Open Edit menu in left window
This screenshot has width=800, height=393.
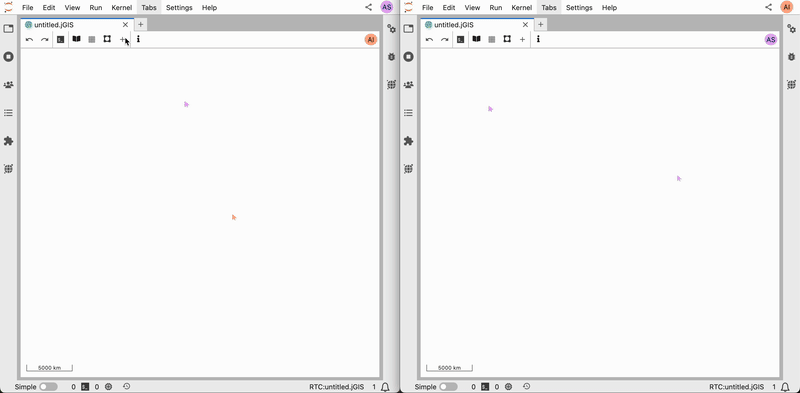pos(49,8)
